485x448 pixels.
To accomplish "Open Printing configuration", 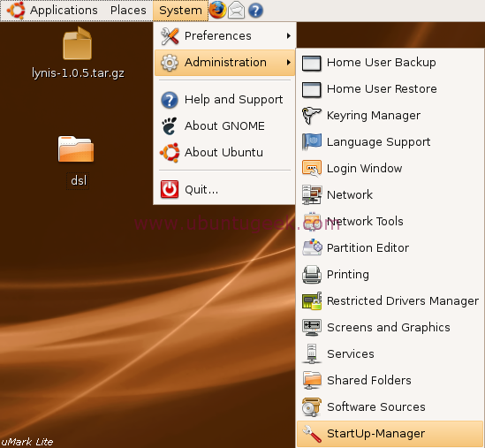I will point(390,275).
